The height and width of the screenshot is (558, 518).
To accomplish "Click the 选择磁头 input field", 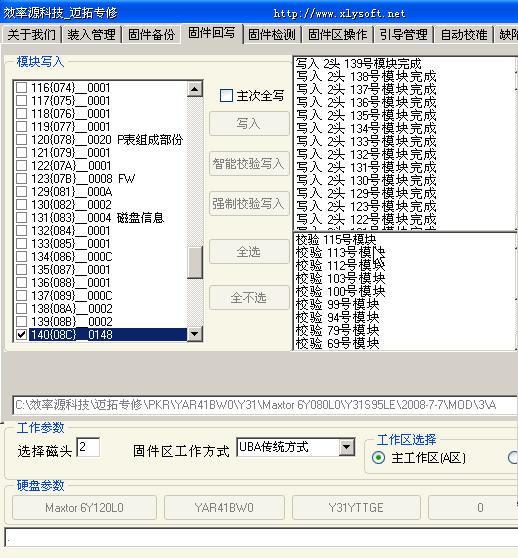I will tap(88, 447).
